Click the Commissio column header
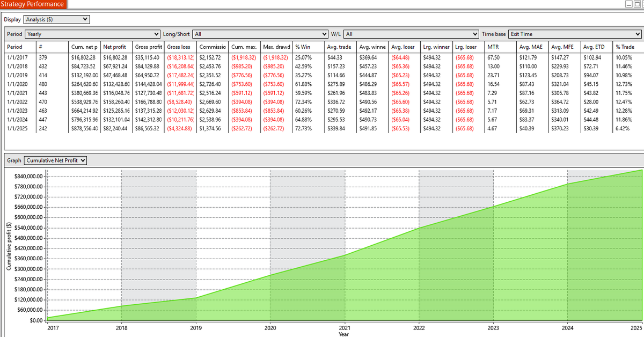This screenshot has width=644, height=337. (x=213, y=47)
